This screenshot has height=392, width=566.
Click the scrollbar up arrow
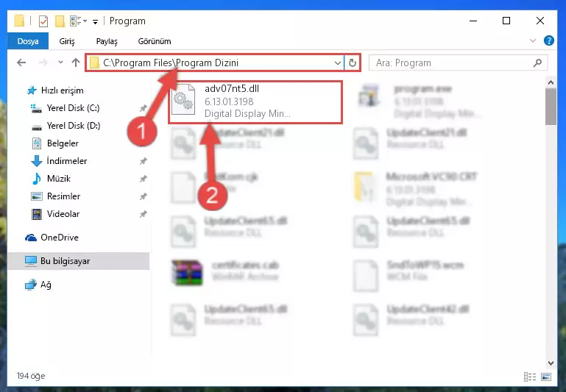pyautogui.click(x=551, y=82)
